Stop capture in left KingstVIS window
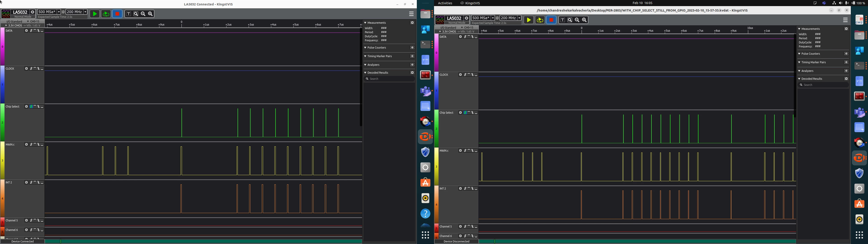 coord(117,14)
